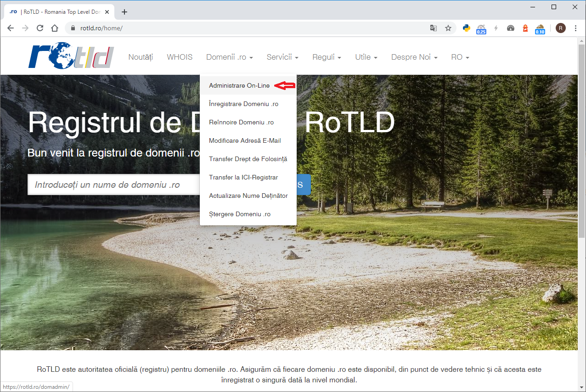Go to the Noutăți page
Viewport: 586px width, 392px height.
pos(141,57)
